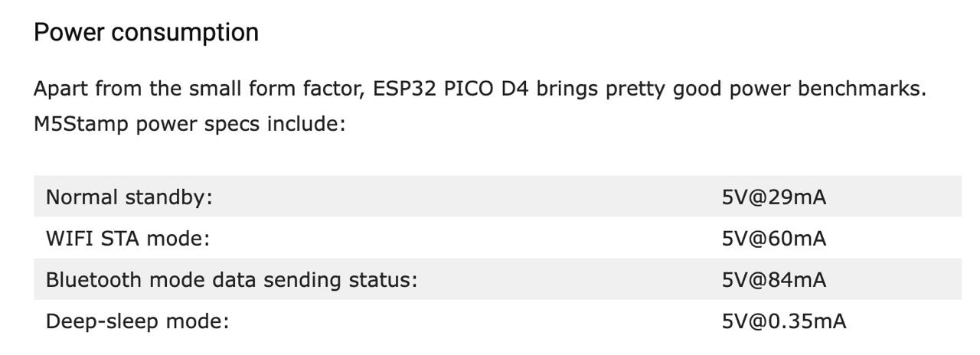Click the words "power benchmarks" in the paragraph
Screen dimensions: 980x355
[x=825, y=89]
